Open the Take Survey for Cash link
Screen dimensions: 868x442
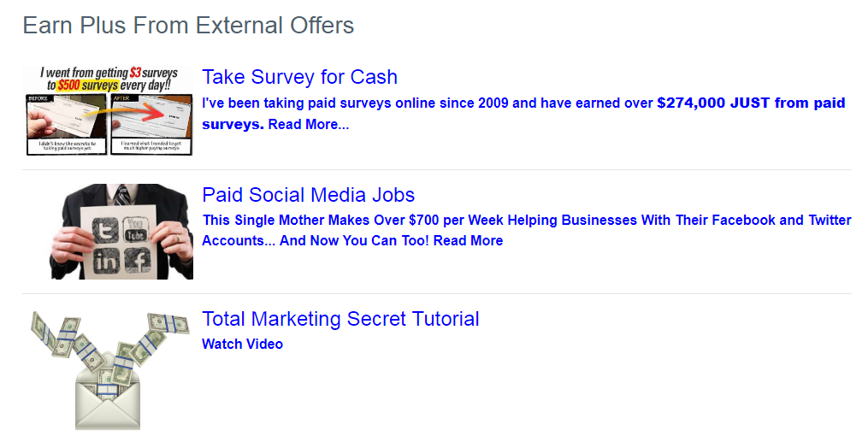pyautogui.click(x=299, y=77)
